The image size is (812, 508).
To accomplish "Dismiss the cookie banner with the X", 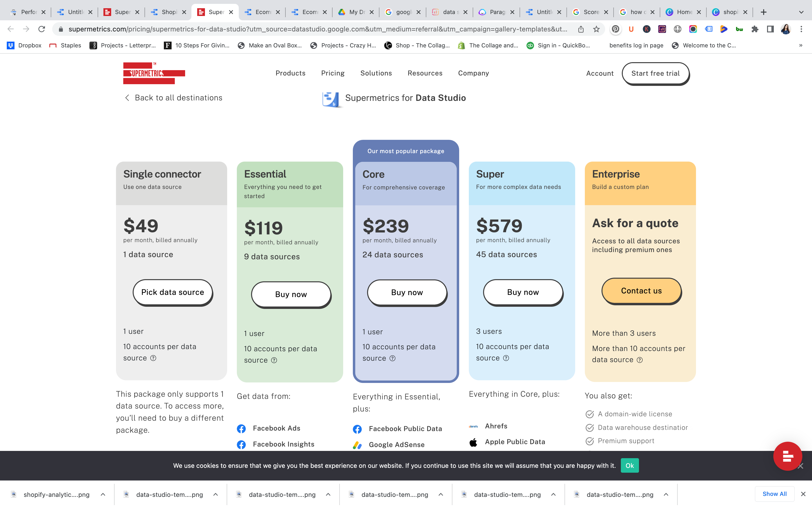I will (801, 466).
